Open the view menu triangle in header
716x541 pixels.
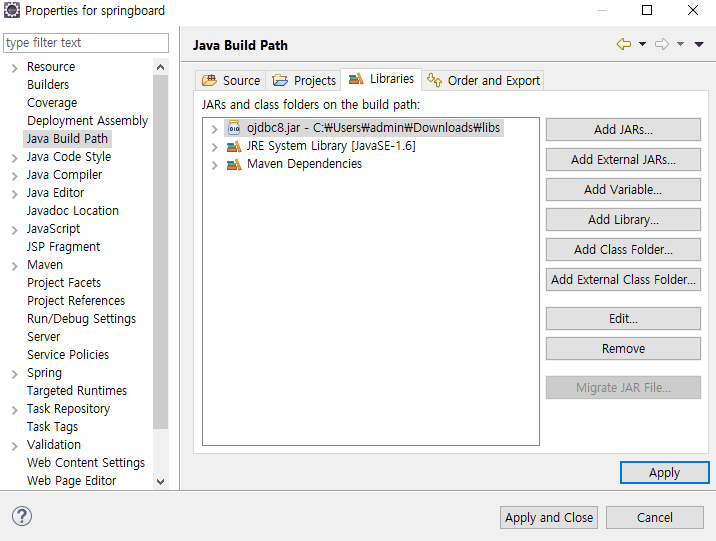(699, 44)
